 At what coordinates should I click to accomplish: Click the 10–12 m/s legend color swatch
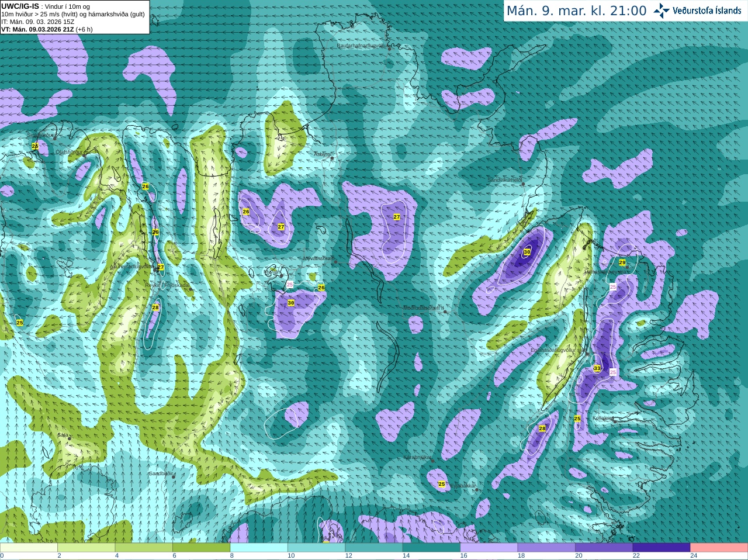point(316,547)
